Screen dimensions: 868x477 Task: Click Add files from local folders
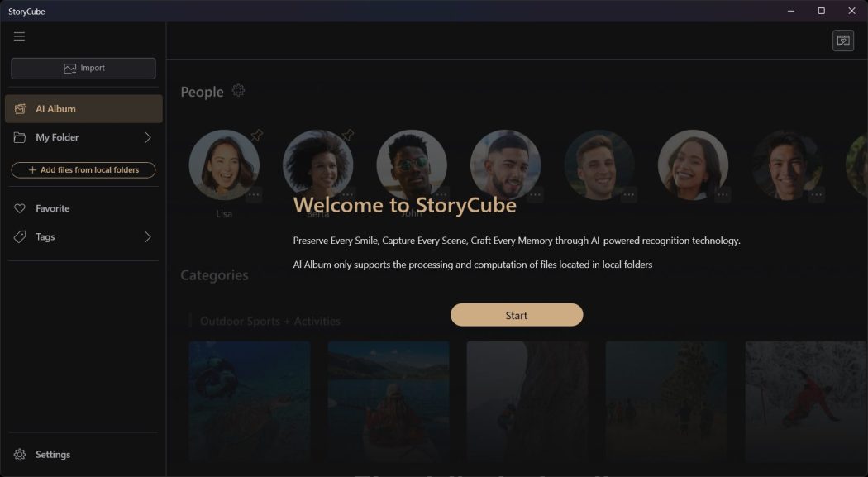click(x=83, y=170)
